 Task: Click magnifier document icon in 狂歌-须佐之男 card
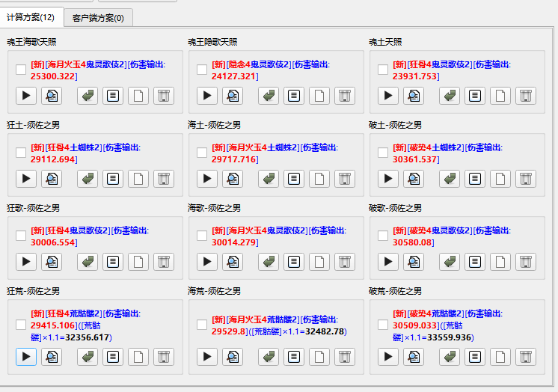pyautogui.click(x=52, y=262)
